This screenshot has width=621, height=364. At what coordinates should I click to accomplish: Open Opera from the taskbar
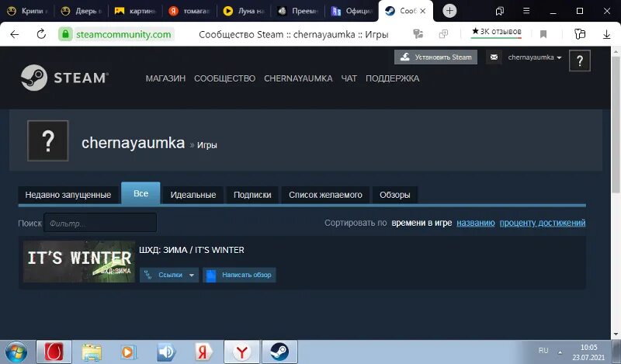(54, 352)
